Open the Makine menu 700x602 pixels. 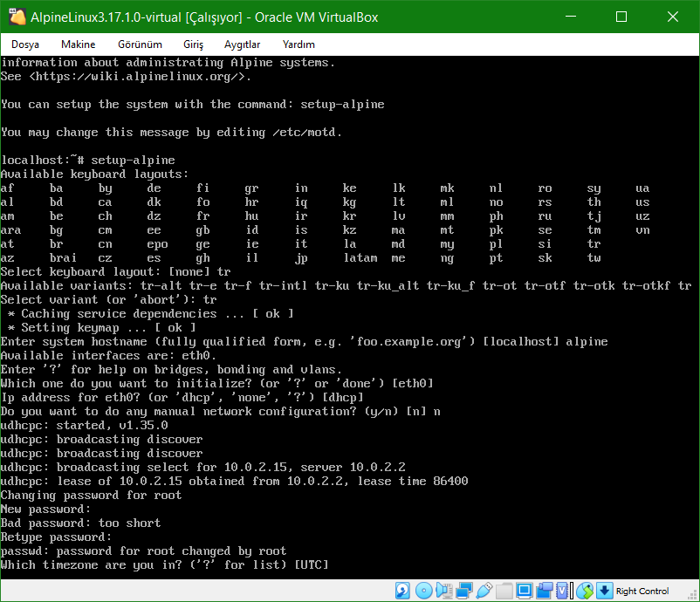(79, 44)
